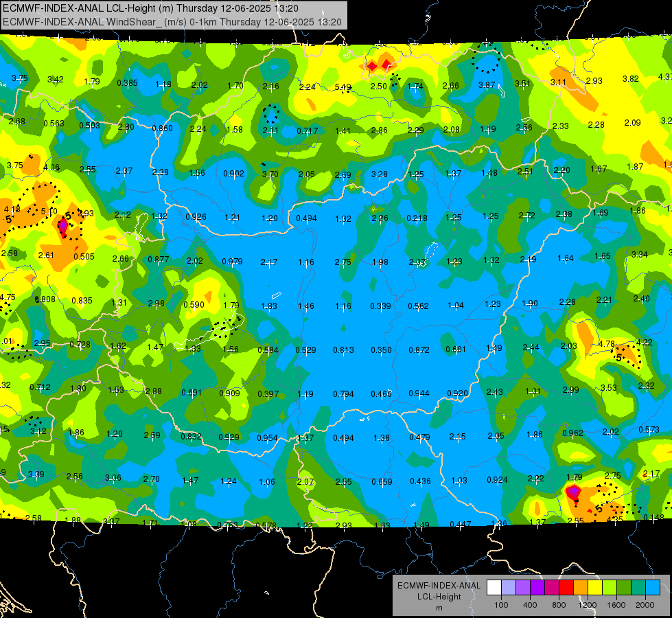Click the wind shear value 0.832
672x618 pixels.
click(191, 436)
